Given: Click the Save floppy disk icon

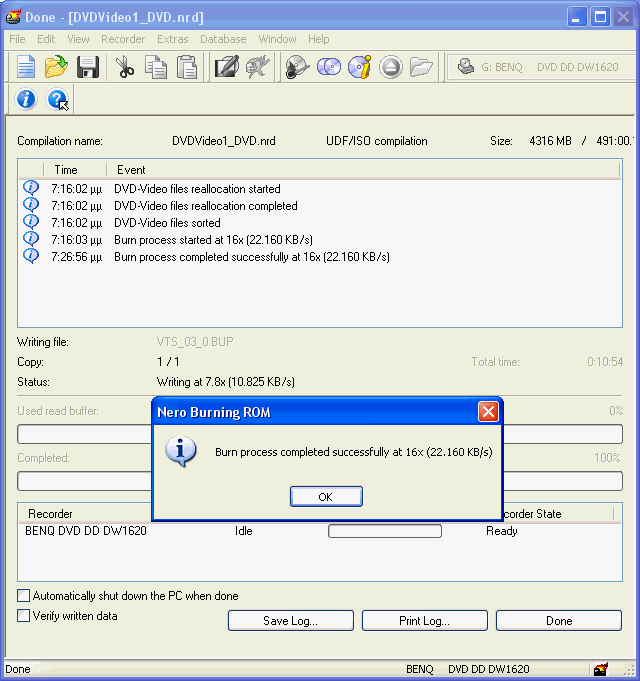Looking at the screenshot, I should point(87,67).
